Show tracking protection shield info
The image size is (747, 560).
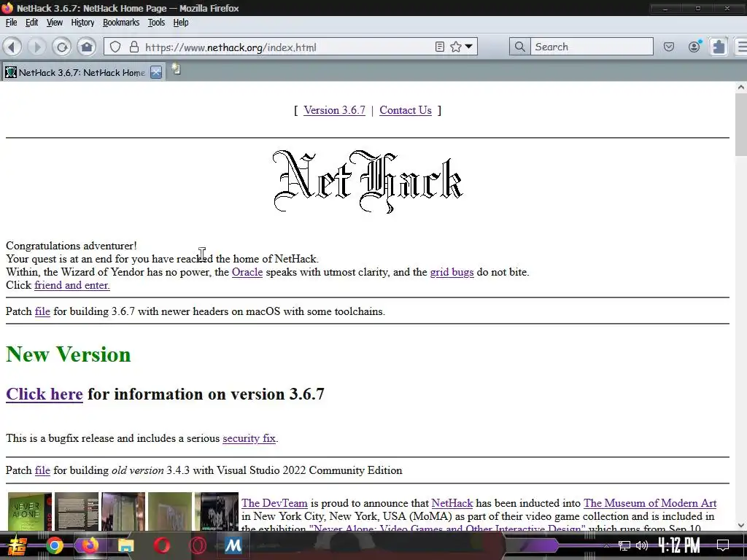click(115, 47)
